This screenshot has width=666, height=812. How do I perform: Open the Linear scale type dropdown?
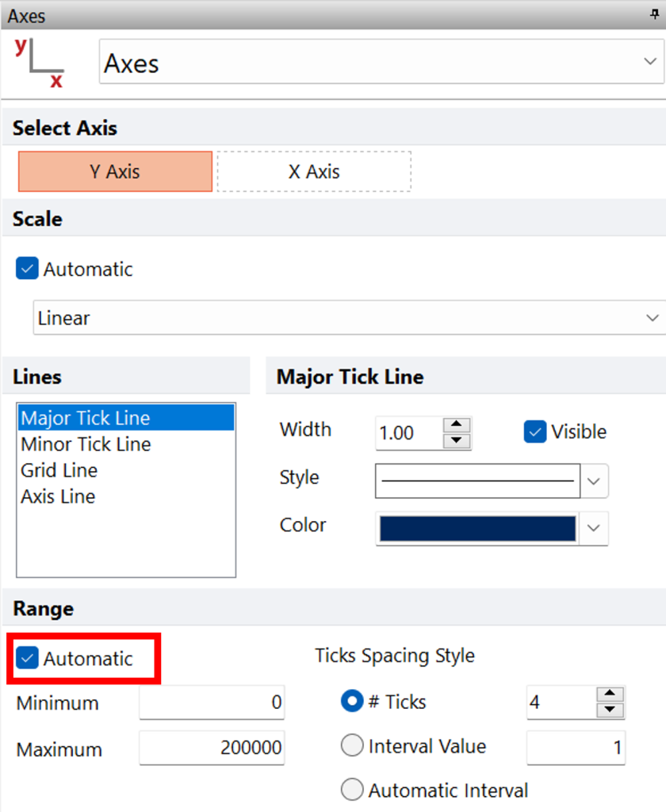pos(653,316)
